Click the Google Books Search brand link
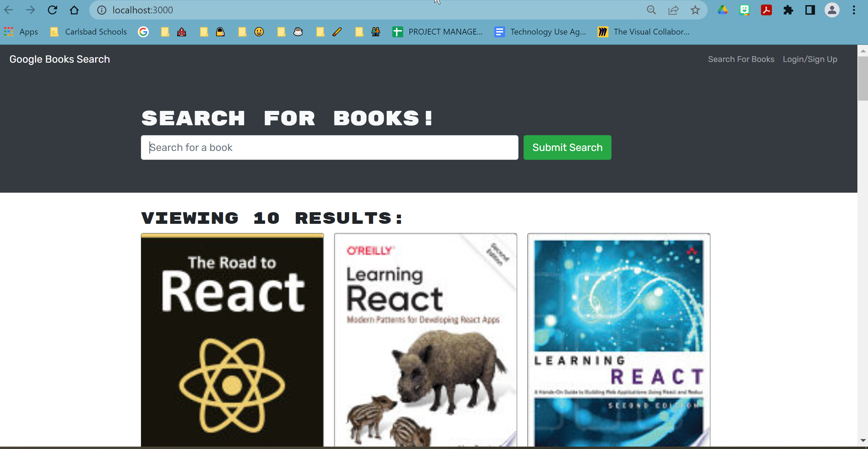Viewport: 868px width, 449px height. click(x=60, y=59)
